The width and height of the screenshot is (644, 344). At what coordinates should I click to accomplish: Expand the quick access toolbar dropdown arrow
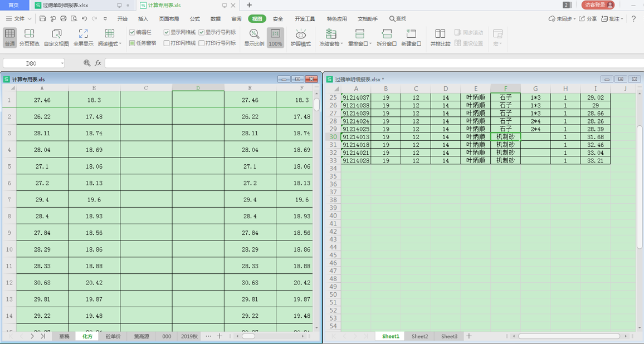[x=105, y=18]
